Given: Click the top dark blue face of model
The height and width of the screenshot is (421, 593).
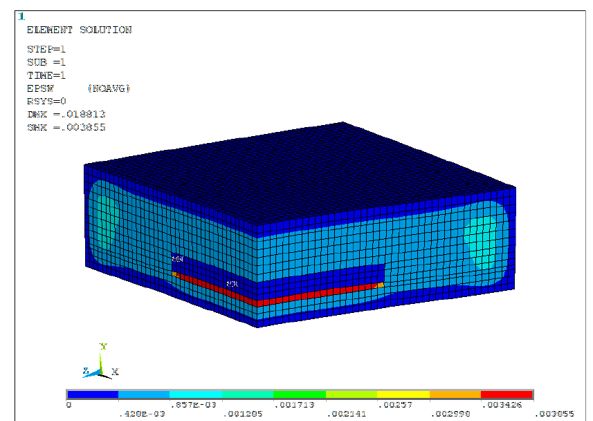Looking at the screenshot, I should (x=299, y=174).
